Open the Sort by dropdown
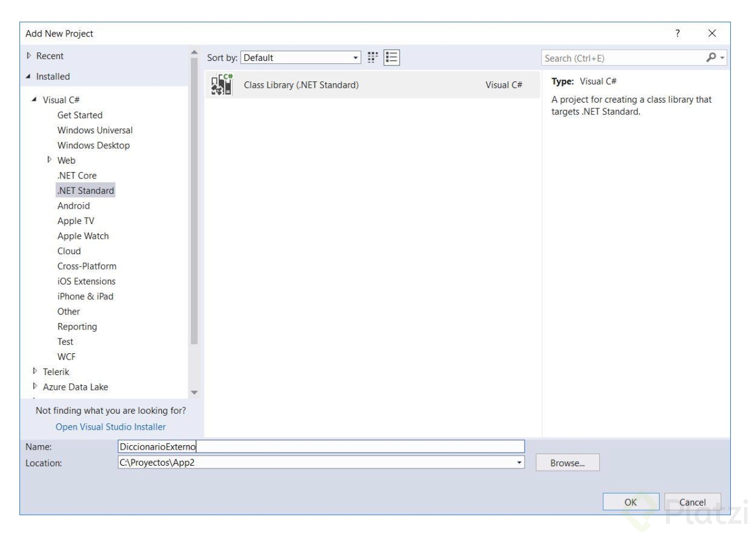The image size is (756, 538). (301, 58)
